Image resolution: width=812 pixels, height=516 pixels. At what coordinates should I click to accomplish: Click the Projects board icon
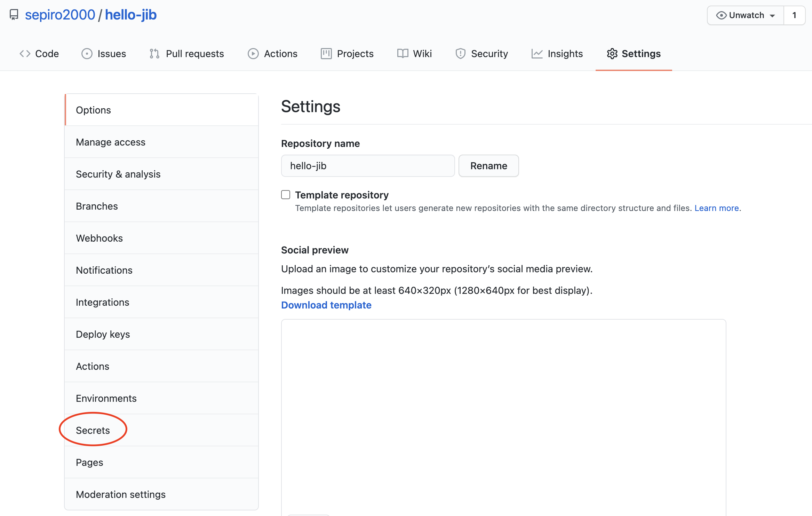point(326,54)
